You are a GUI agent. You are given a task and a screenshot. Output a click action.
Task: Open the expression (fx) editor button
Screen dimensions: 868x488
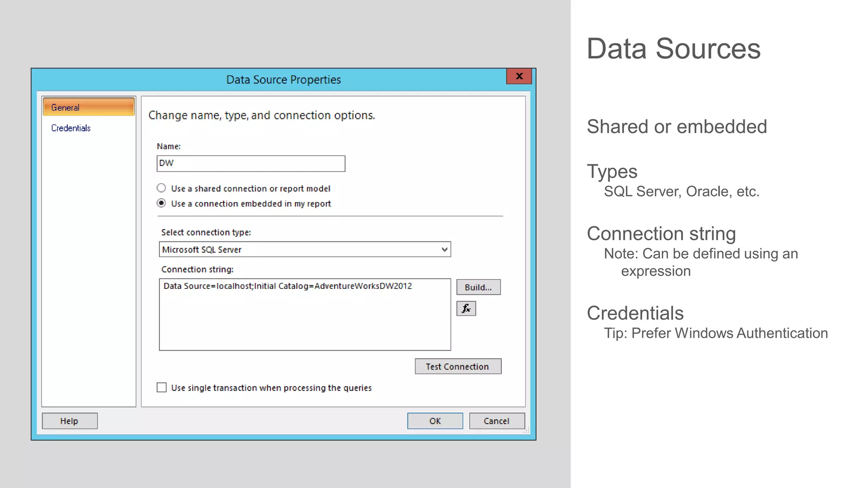(466, 308)
